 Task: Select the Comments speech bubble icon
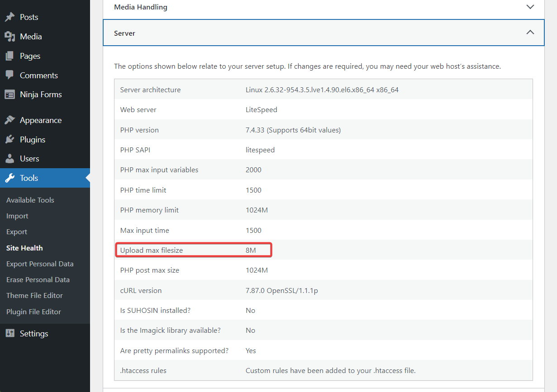(x=10, y=75)
